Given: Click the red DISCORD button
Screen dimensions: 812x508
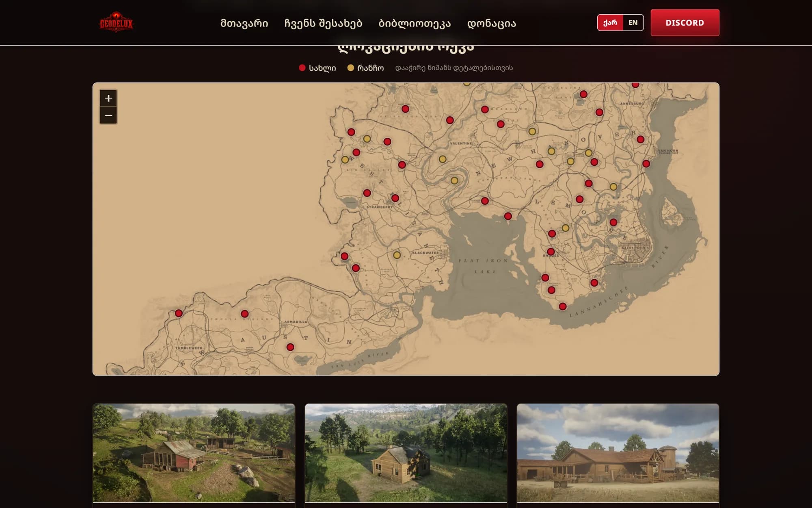Looking at the screenshot, I should point(685,23).
